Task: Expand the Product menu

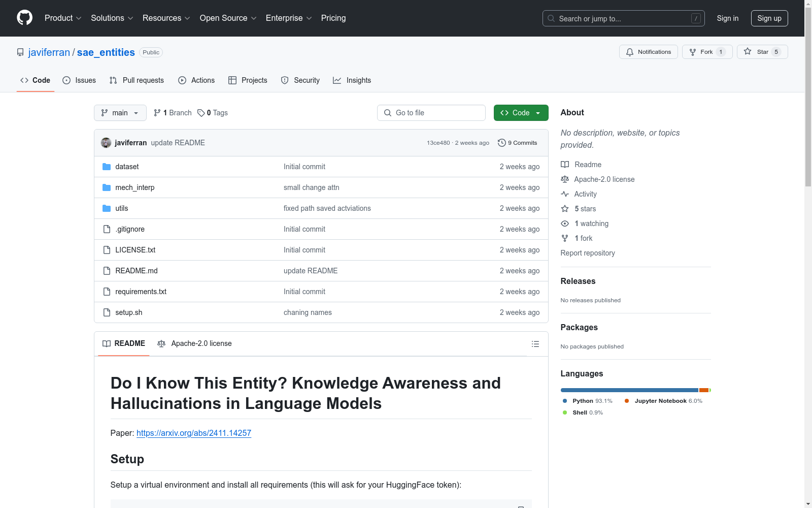Action: (63, 18)
